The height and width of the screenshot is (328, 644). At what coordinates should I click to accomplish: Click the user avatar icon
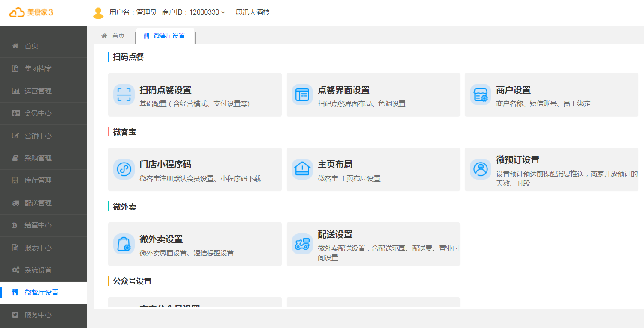(x=98, y=12)
